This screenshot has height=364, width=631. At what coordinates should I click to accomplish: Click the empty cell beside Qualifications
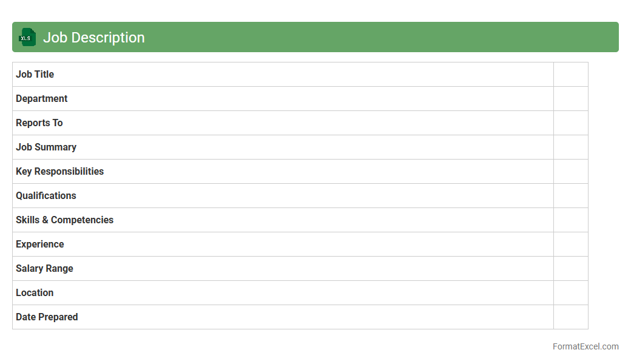570,195
